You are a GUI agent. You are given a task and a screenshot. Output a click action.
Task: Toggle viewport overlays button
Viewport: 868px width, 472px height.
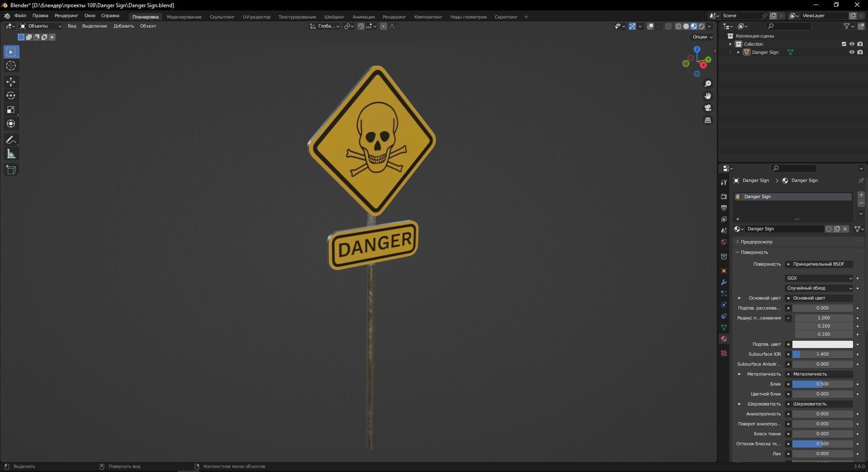point(650,26)
